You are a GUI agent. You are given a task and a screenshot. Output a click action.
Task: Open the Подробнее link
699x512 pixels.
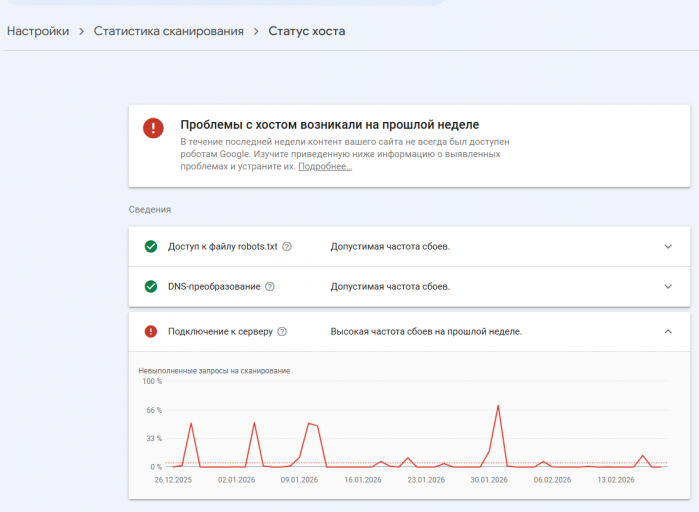coord(325,166)
